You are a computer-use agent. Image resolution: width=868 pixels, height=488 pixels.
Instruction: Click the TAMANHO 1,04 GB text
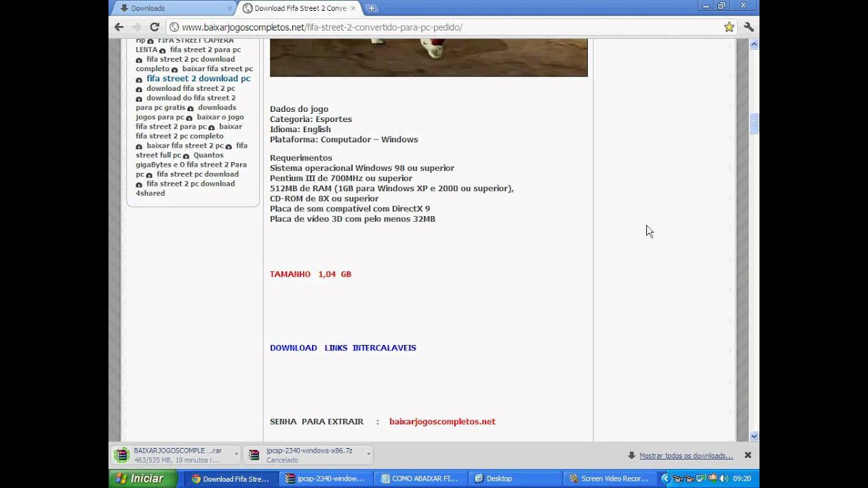point(311,274)
